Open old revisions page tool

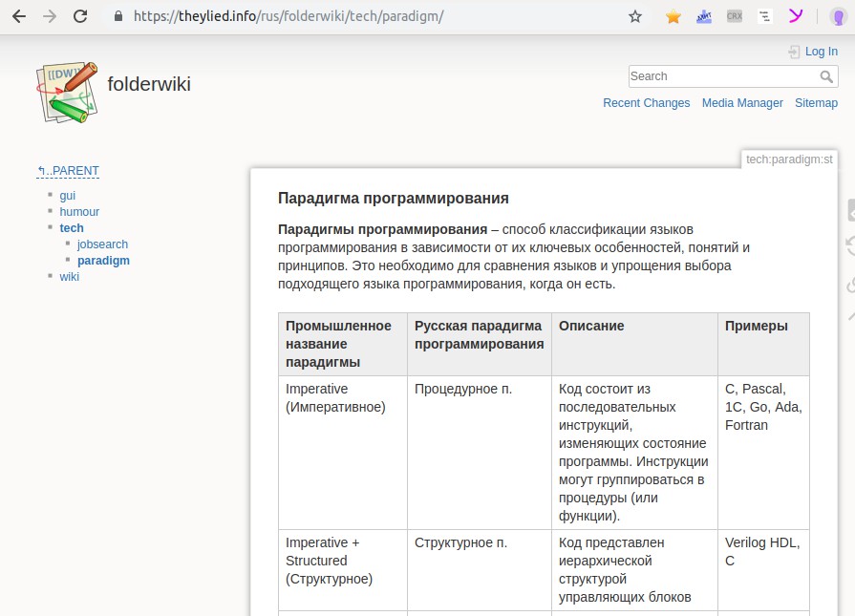click(x=850, y=247)
